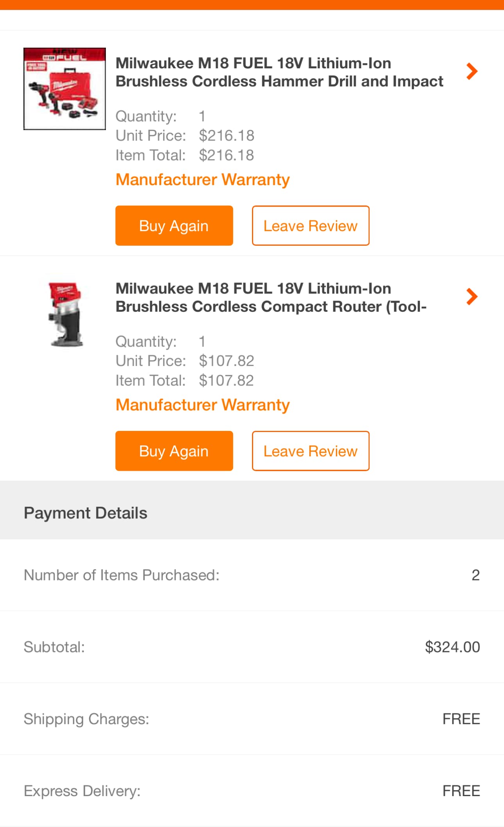
Task: Select the Number of Items Purchased row
Action: point(252,575)
